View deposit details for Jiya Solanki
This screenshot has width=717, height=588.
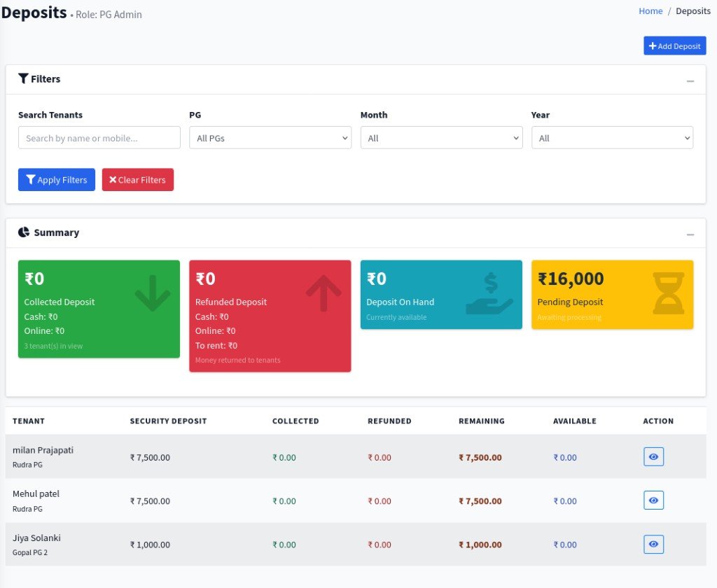point(653,544)
